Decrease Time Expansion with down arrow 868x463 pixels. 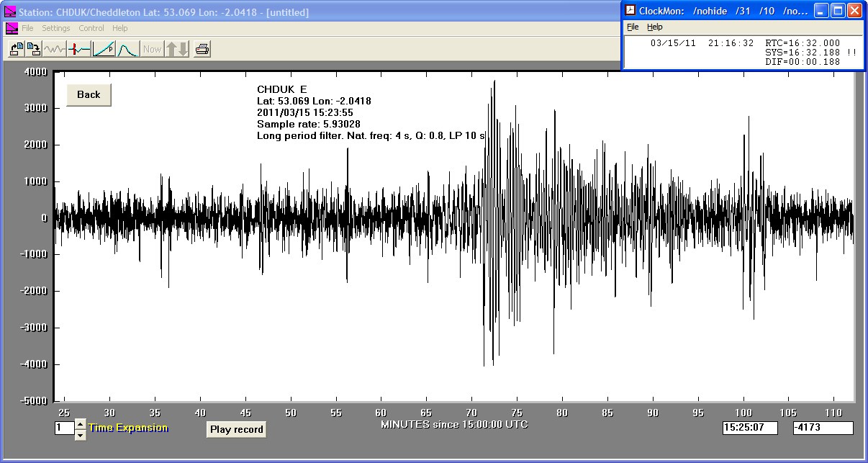[80, 434]
